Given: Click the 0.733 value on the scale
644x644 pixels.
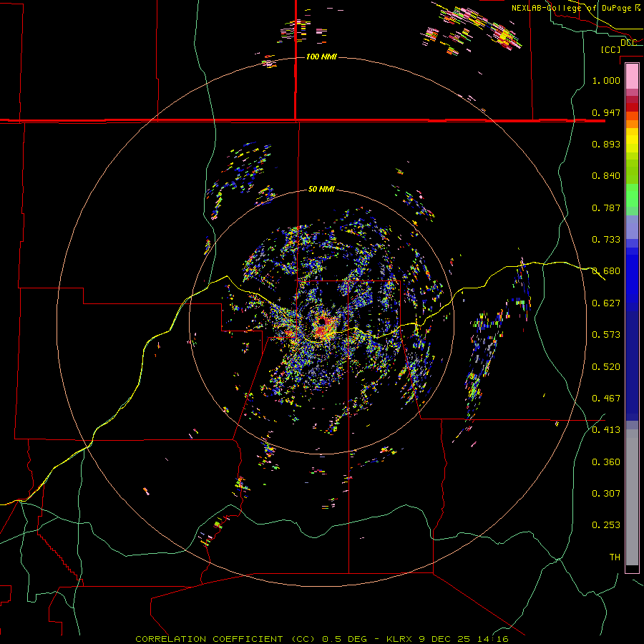Looking at the screenshot, I should (x=606, y=239).
